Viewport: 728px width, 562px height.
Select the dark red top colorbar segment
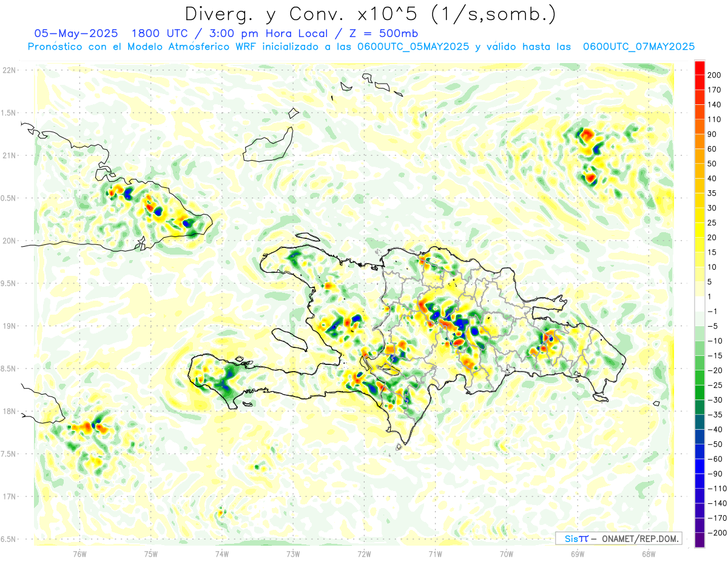pyautogui.click(x=699, y=67)
